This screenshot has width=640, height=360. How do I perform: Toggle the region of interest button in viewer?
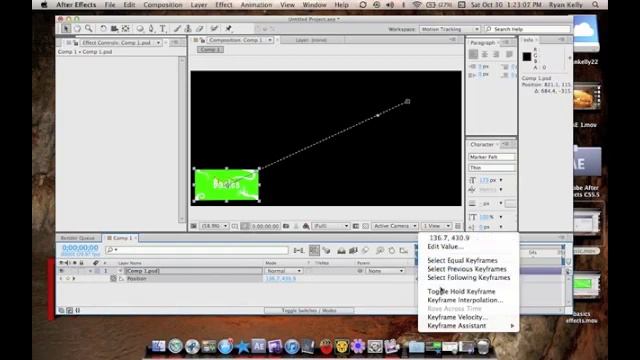click(356, 226)
